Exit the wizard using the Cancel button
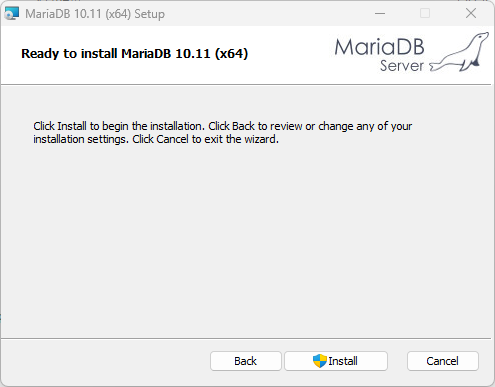495x387 pixels. 443,361
